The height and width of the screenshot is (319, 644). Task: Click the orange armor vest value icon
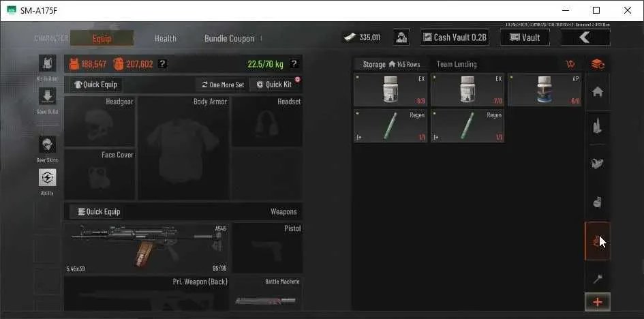coord(74,63)
